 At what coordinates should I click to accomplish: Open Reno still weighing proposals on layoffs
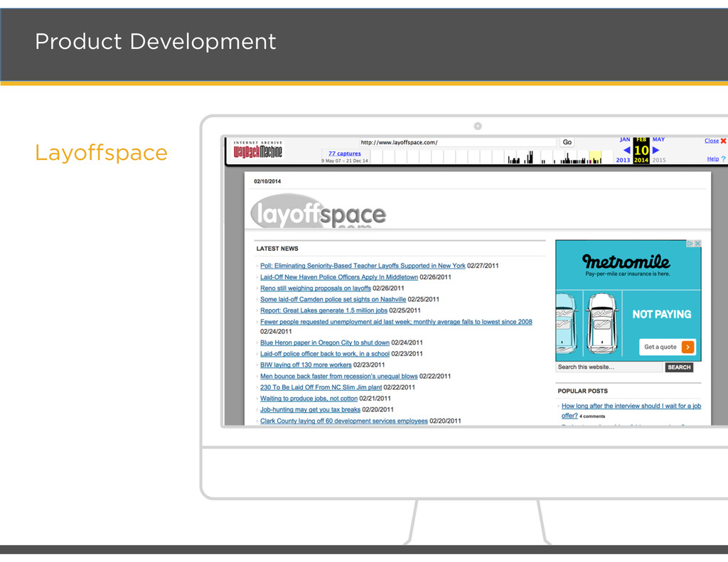315,288
